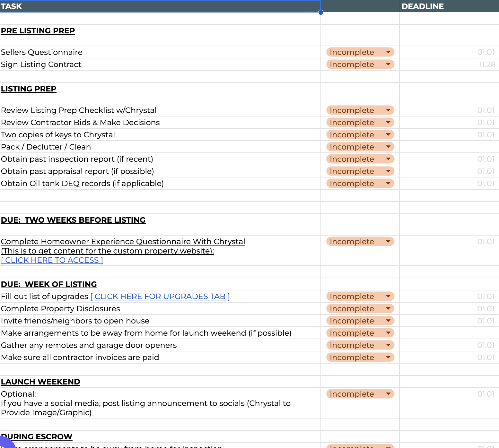Click the PRE LISTING PREP heading cell
The width and height of the screenshot is (499, 448).
click(x=160, y=35)
